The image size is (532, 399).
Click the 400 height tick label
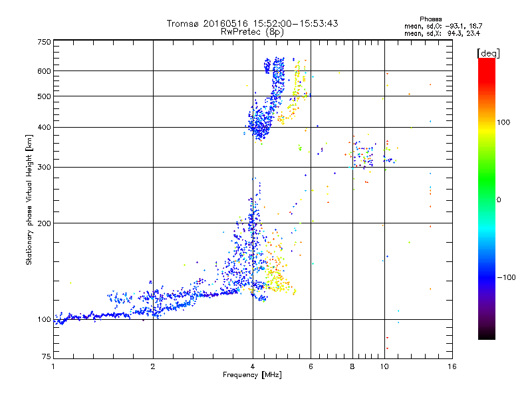(44, 128)
